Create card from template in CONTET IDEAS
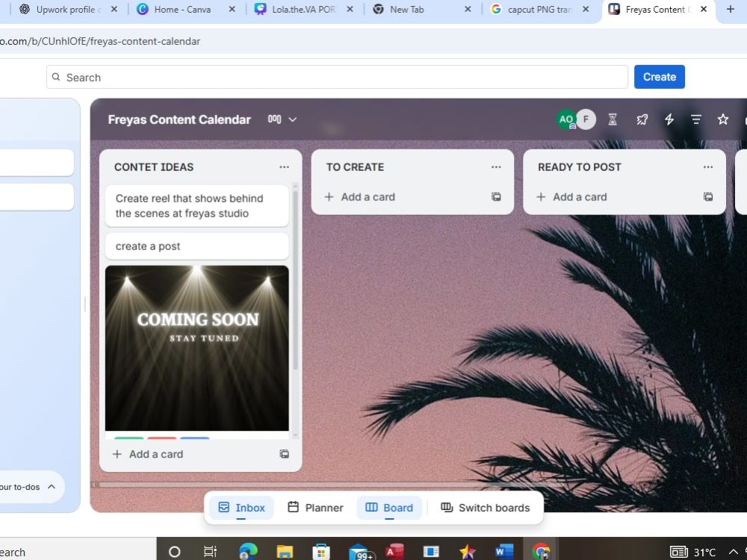 (284, 454)
